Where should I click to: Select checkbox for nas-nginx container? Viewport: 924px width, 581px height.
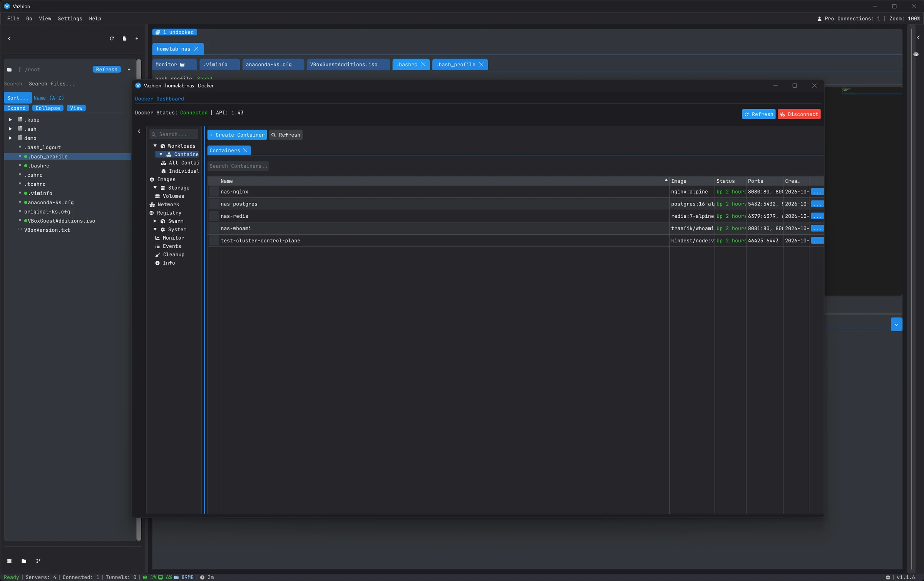tap(214, 192)
